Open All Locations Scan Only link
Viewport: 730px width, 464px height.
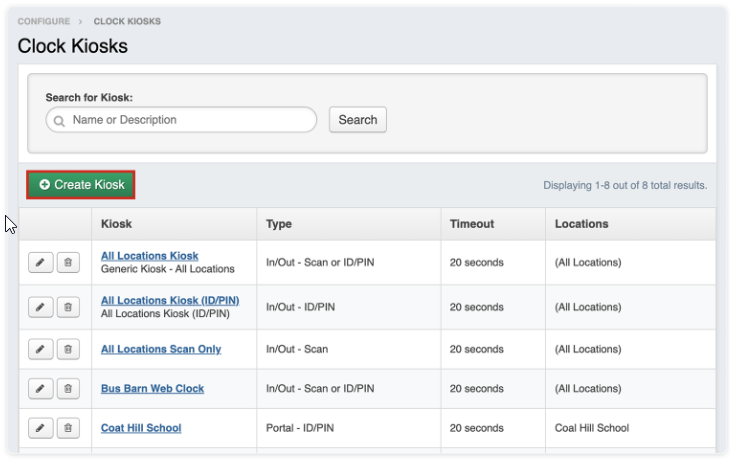[161, 349]
